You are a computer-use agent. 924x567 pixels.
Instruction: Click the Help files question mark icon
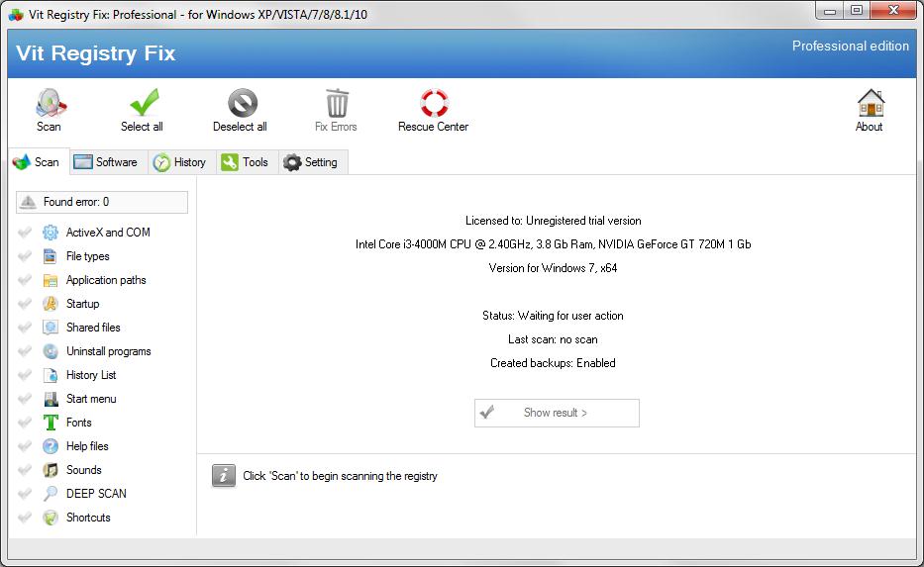(51, 446)
